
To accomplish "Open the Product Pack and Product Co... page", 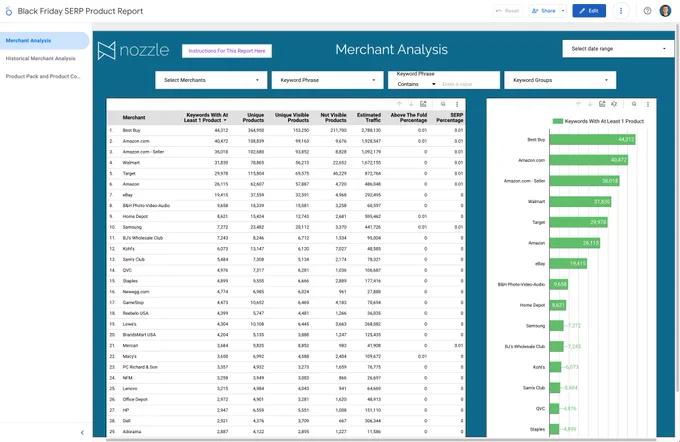I will coord(43,76).
